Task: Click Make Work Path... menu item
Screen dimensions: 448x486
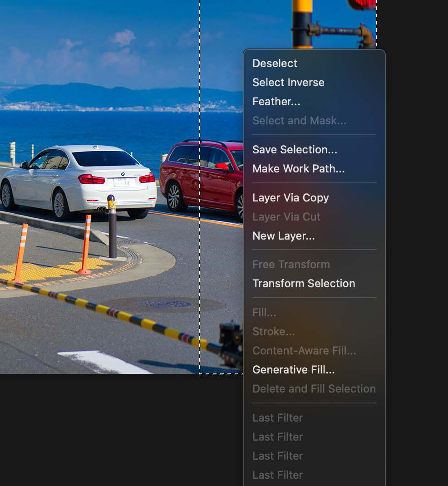Action: (x=298, y=169)
